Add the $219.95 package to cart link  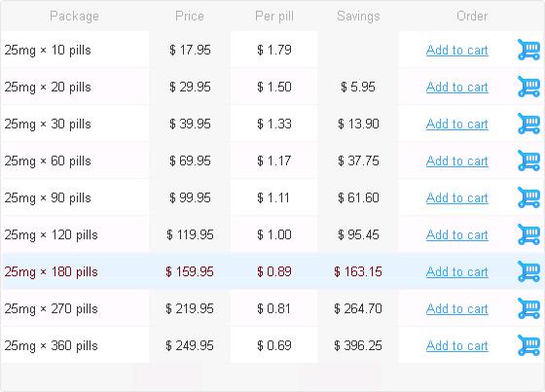pos(457,309)
